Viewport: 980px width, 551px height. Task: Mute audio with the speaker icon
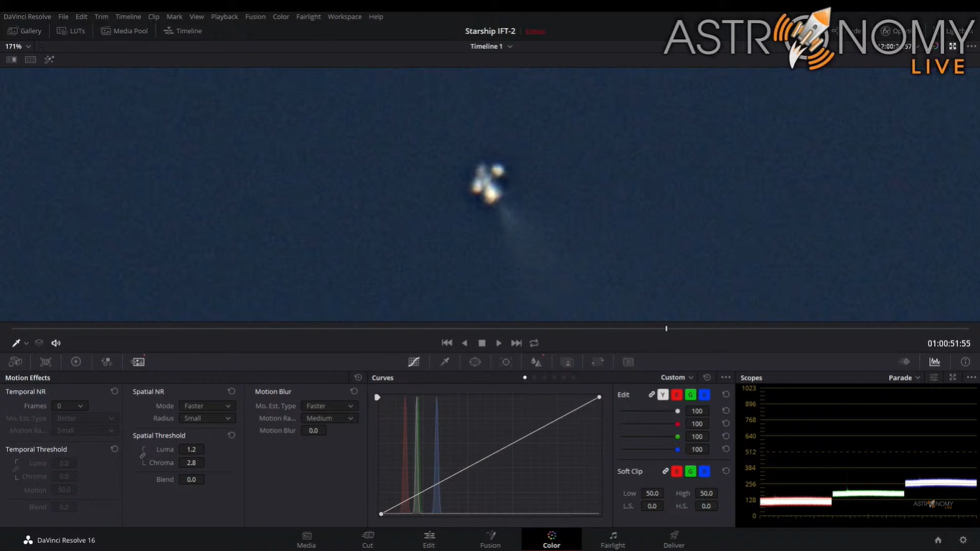coord(56,343)
